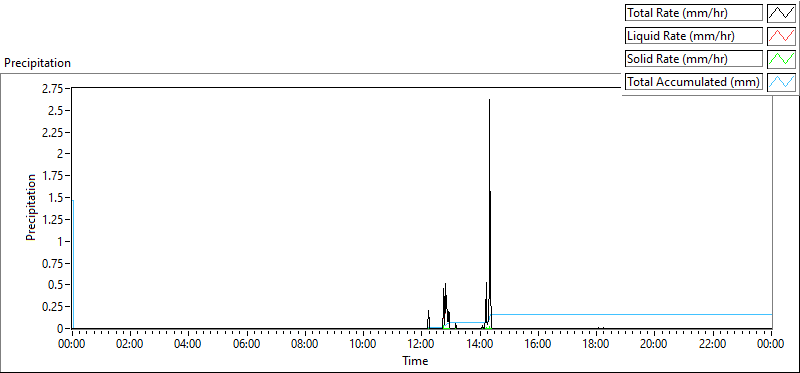Click the 16:00 time axis label

pos(538,344)
